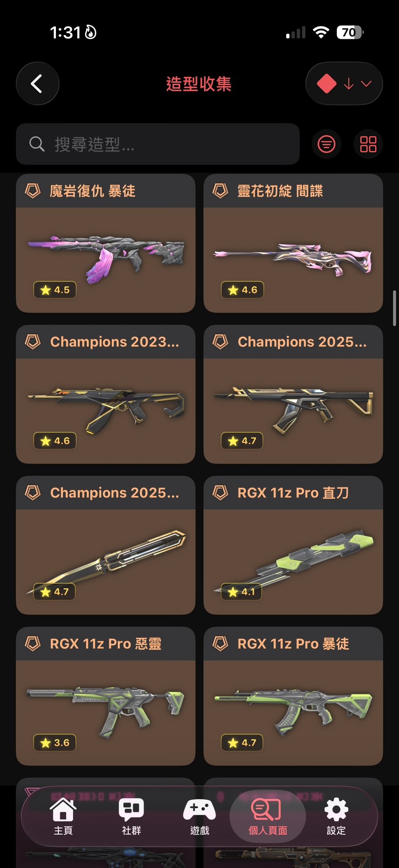Click the magnifier search icon
Image resolution: width=399 pixels, height=868 pixels.
pyautogui.click(x=37, y=144)
